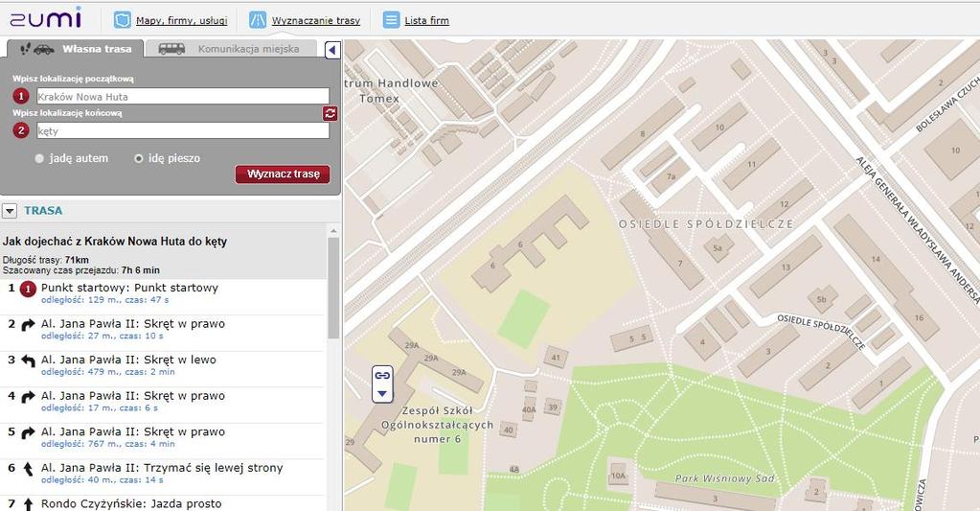Click the turn right arrow icon in step 5
This screenshot has height=511, width=980.
pos(28,432)
